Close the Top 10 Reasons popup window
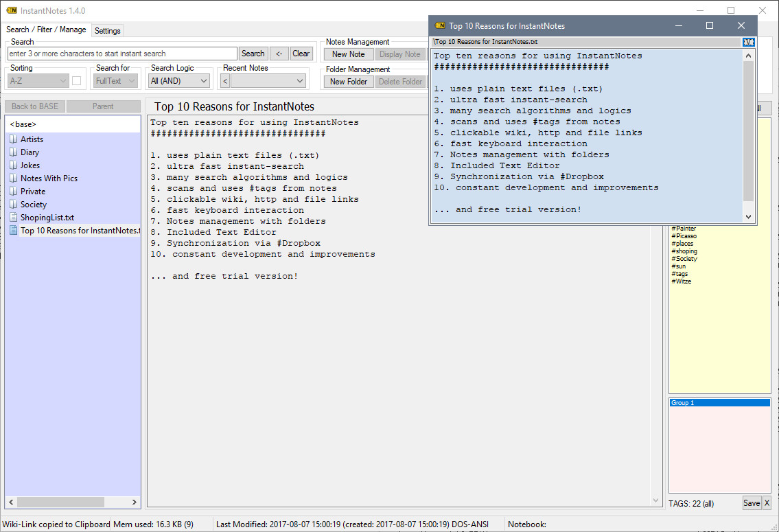This screenshot has width=779, height=532. 741,26
